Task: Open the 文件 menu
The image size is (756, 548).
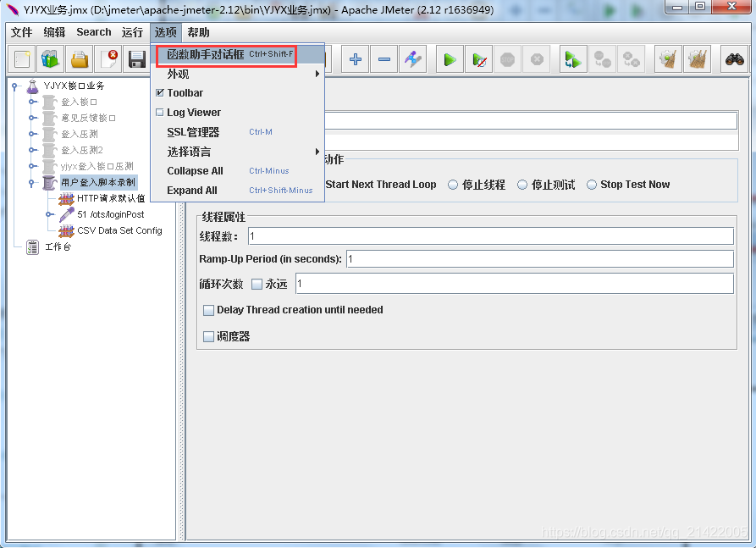Action: [22, 32]
